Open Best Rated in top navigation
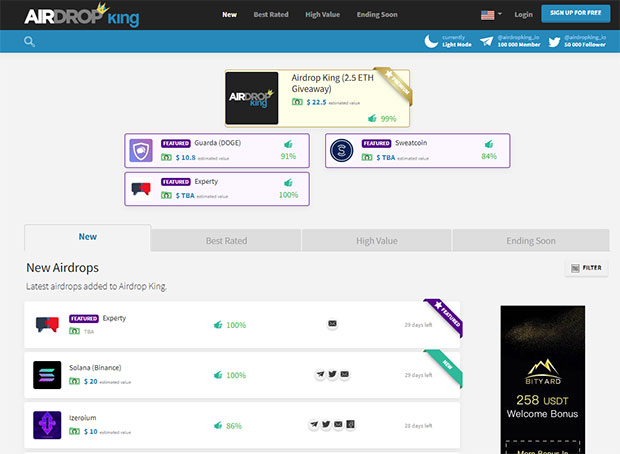The image size is (620, 454). pos(271,15)
